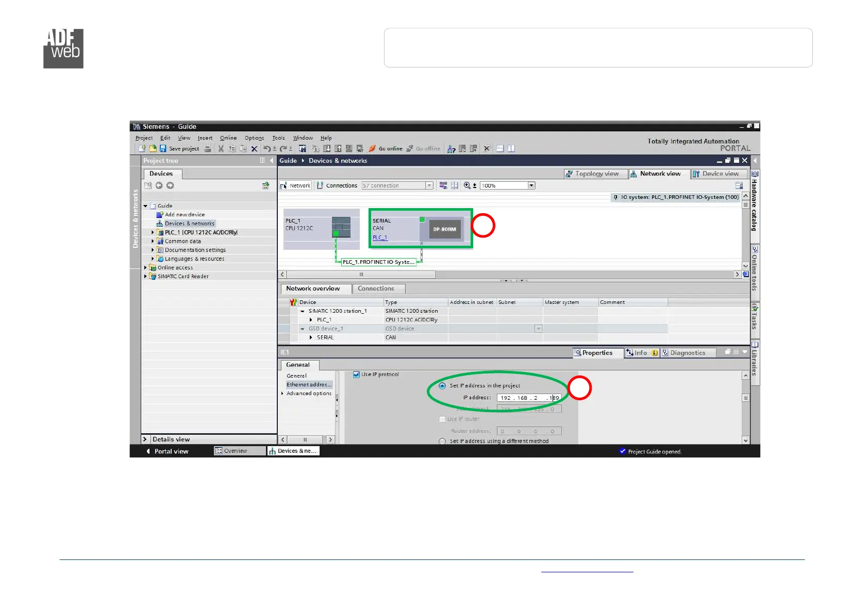Cut selection with the scissors icon

coord(221,148)
